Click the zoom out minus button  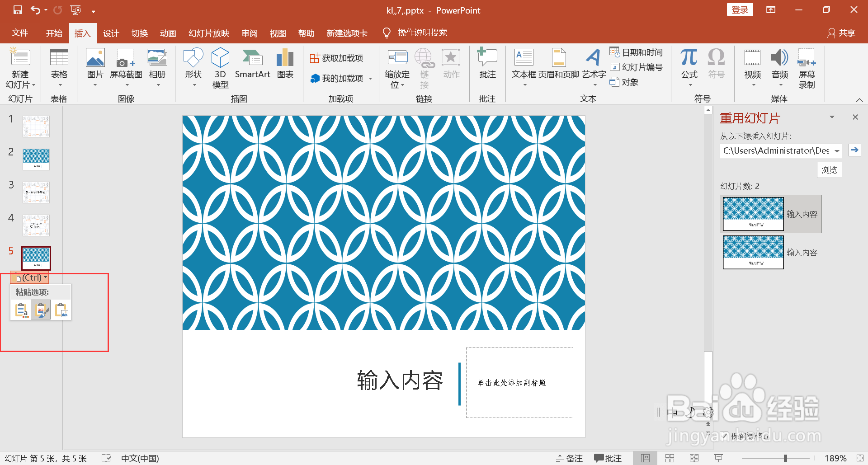pos(736,458)
